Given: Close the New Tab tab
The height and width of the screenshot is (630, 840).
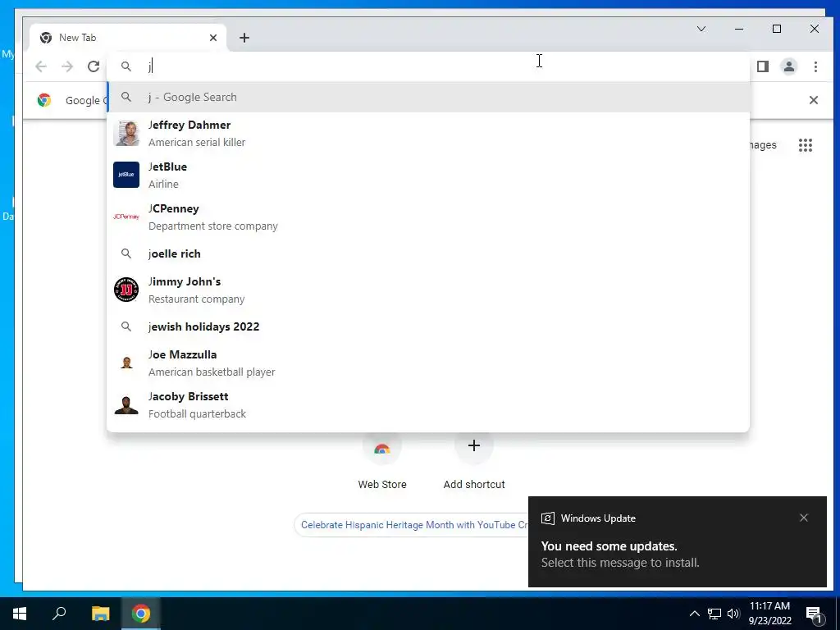Looking at the screenshot, I should (x=213, y=38).
